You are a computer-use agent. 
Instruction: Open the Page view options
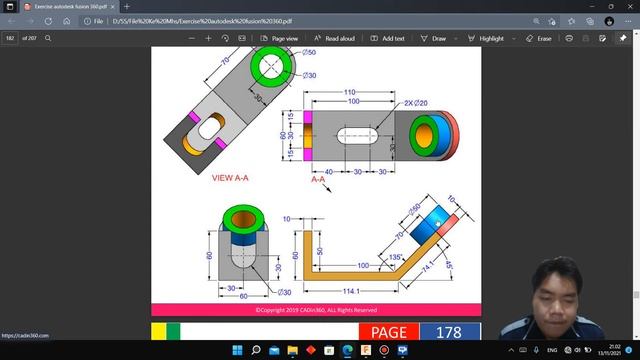[x=280, y=38]
